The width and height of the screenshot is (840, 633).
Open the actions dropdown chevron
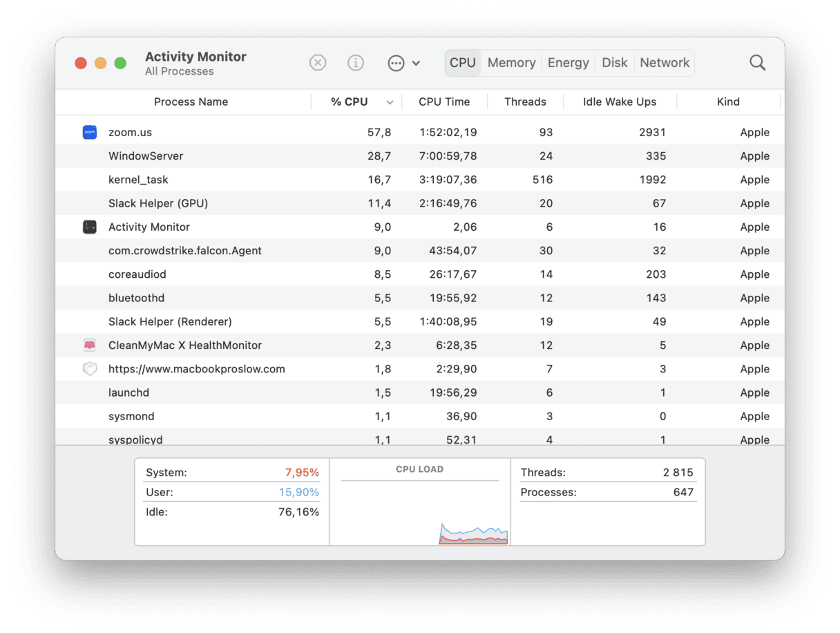coord(415,63)
